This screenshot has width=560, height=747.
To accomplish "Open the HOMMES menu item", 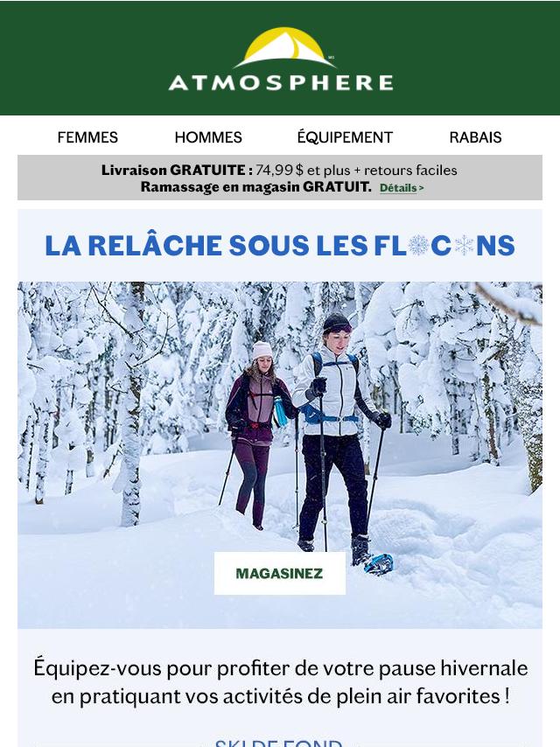I will [208, 137].
